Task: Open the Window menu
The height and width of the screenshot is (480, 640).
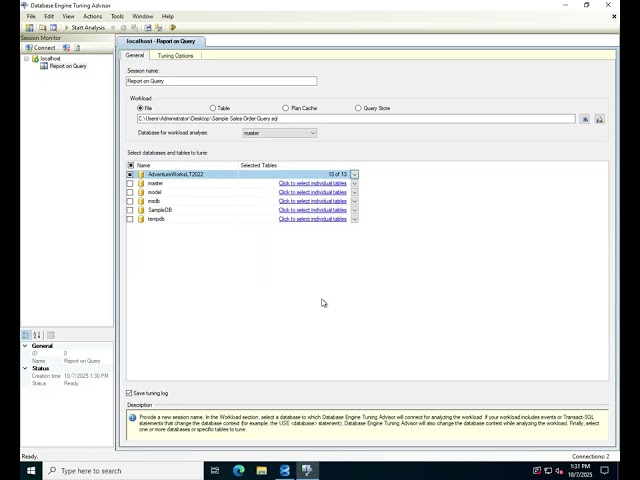Action: 142,16
